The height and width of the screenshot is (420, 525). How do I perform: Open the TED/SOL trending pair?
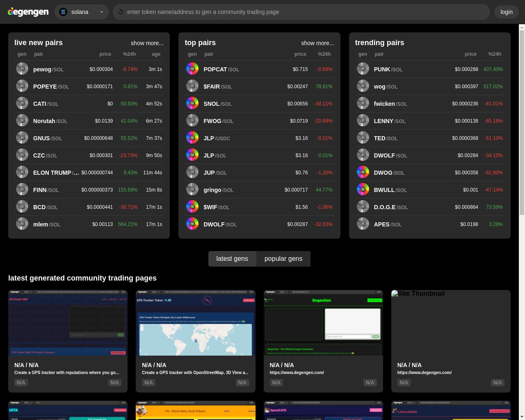point(429,138)
